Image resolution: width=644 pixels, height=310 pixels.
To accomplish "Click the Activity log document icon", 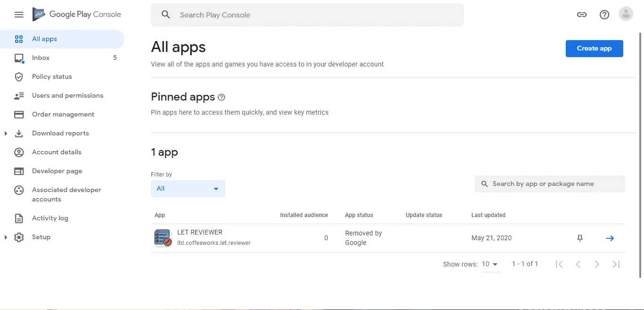I will click(19, 218).
